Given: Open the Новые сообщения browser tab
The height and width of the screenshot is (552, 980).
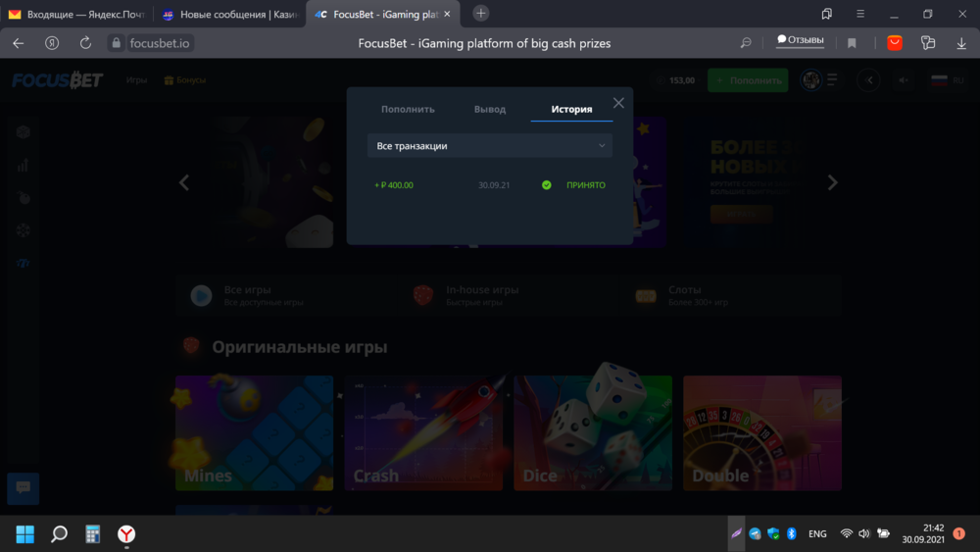Looking at the screenshot, I should point(229,14).
